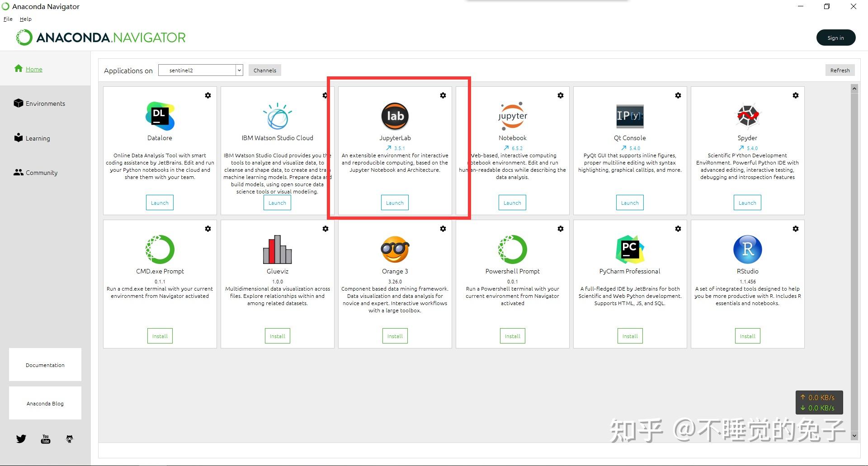Open the Glueviz tile gear options
868x466 pixels.
[x=325, y=229]
